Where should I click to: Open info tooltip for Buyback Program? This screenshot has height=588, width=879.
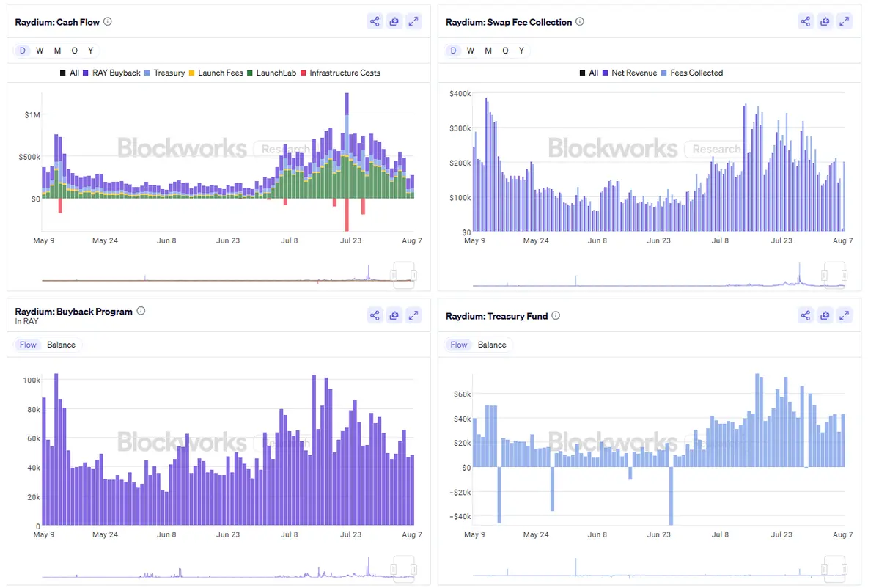pyautogui.click(x=141, y=311)
